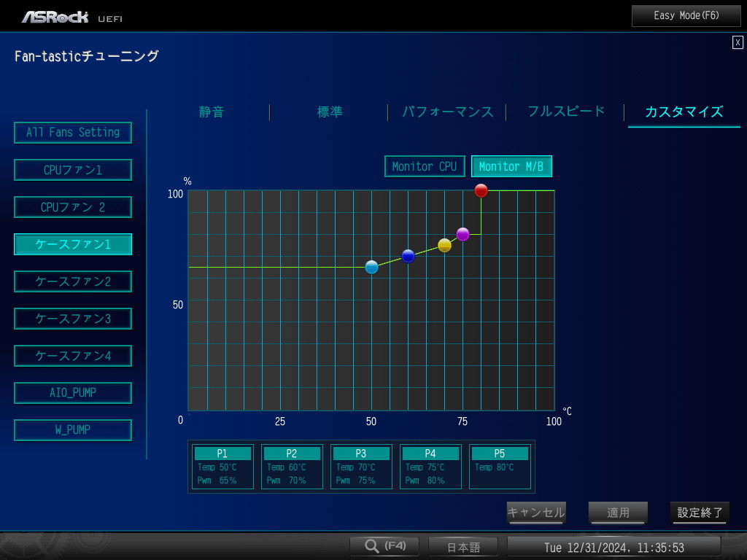This screenshot has width=747, height=560.
Task: Click the light blue P1 curve point
Action: tap(371, 267)
